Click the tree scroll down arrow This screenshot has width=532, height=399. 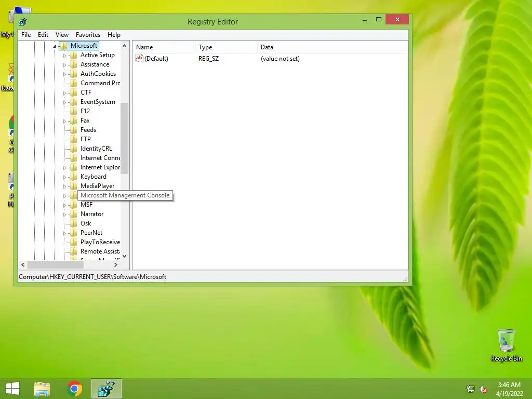pyautogui.click(x=125, y=256)
